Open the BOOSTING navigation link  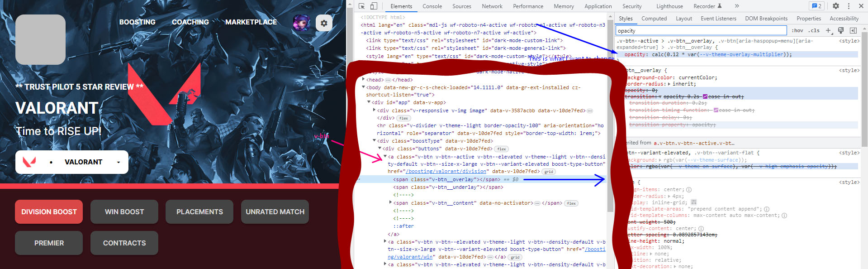(137, 22)
